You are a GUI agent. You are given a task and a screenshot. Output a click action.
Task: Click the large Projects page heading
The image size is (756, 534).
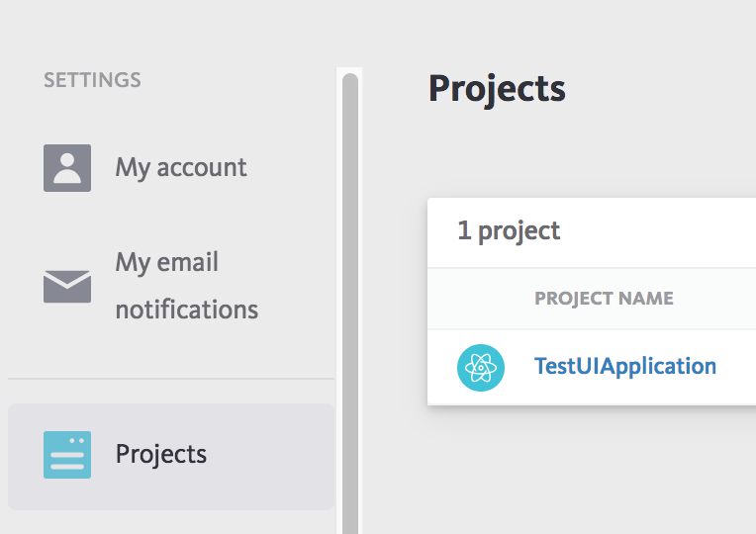point(497,89)
